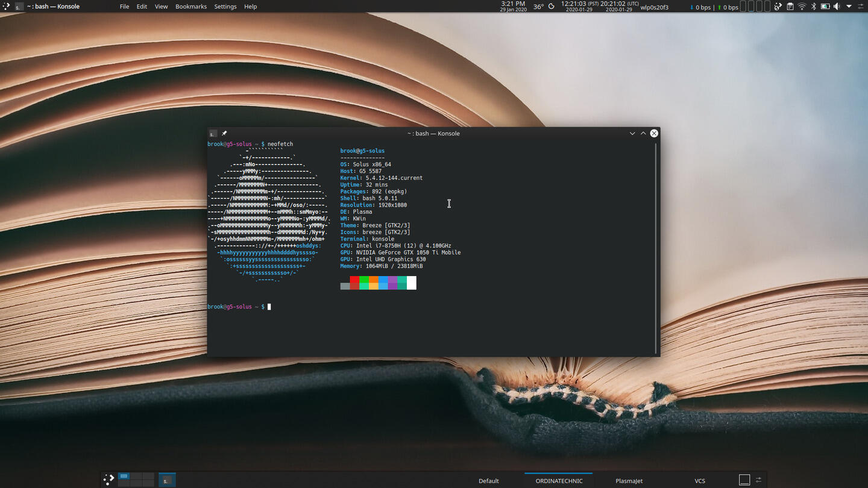868x488 pixels.
Task: Switch to the VCS activity
Action: pyautogui.click(x=699, y=481)
